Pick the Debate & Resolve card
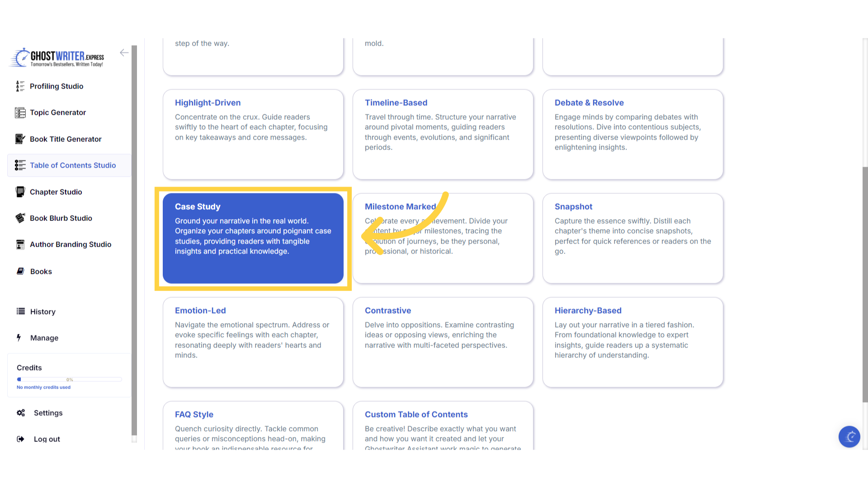This screenshot has width=868, height=488. (x=632, y=134)
